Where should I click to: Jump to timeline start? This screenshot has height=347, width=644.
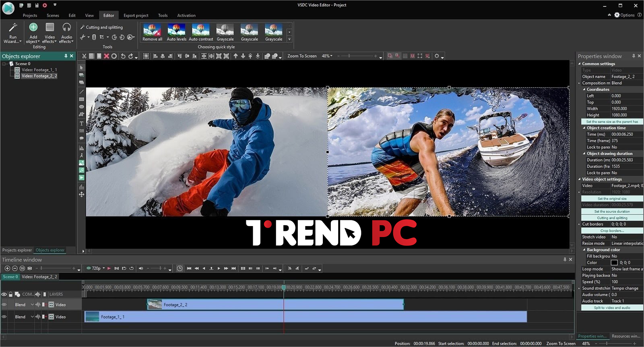[x=189, y=268]
